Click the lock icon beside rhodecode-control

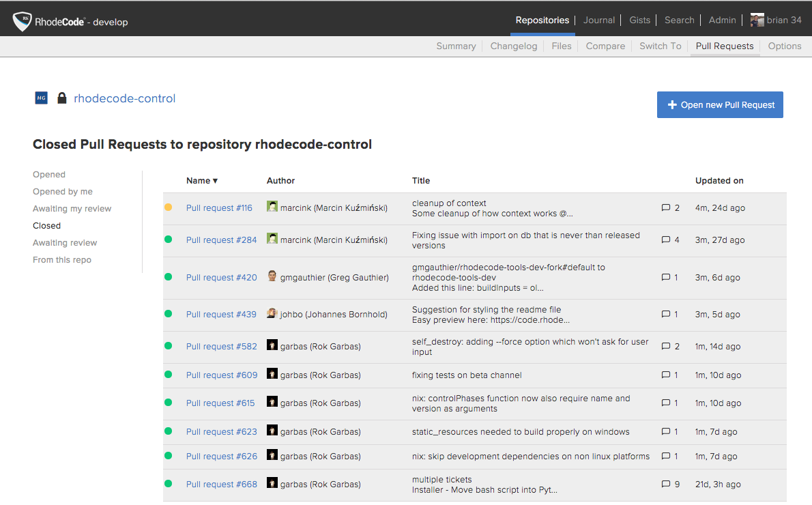tap(61, 98)
